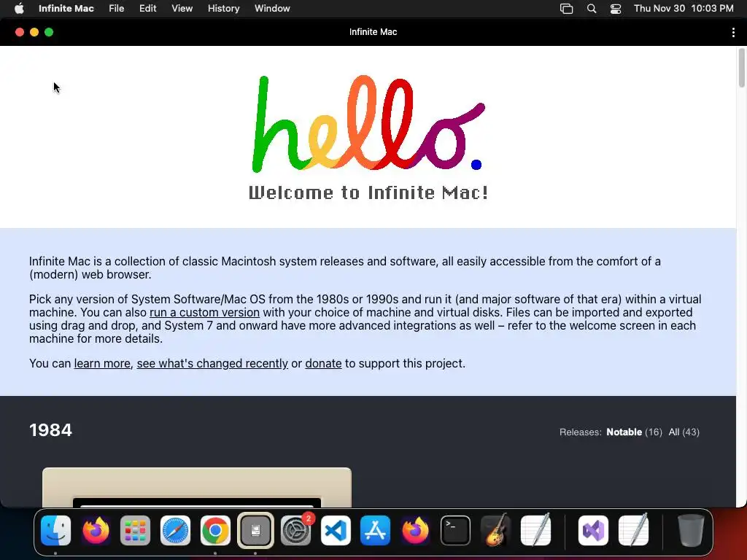The width and height of the screenshot is (747, 560).
Task: Click the date and time in menu bar
Action: [x=684, y=9]
